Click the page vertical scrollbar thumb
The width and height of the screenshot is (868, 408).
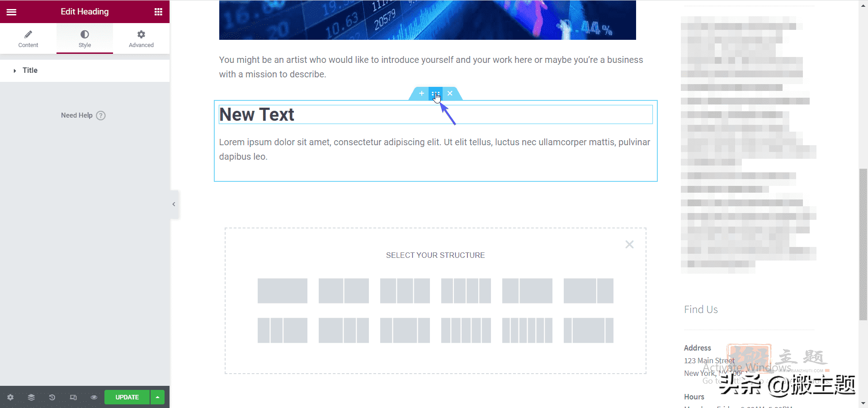863,244
